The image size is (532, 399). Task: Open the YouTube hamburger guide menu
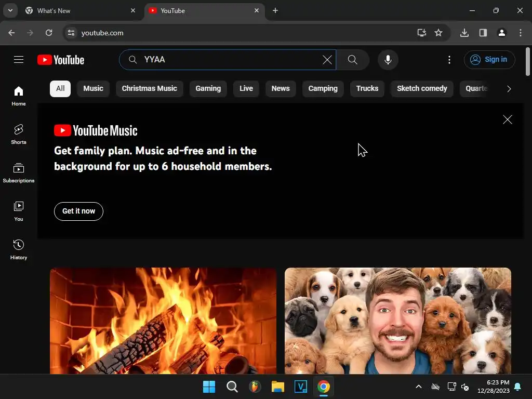(x=19, y=60)
